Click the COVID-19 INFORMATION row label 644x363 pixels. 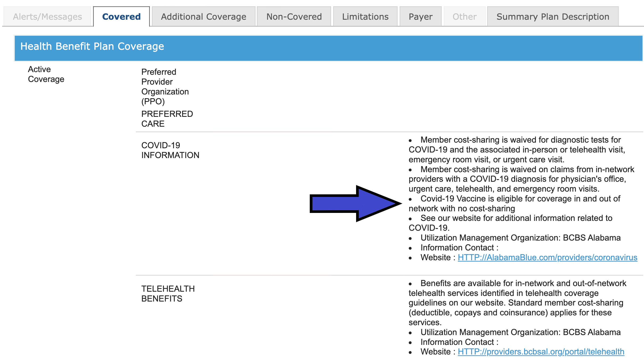[170, 150]
